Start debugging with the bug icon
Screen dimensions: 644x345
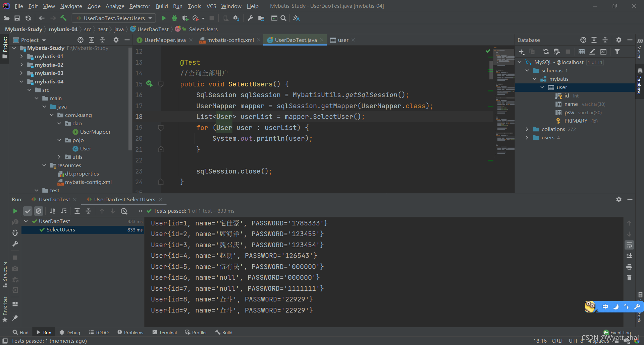pos(174,18)
